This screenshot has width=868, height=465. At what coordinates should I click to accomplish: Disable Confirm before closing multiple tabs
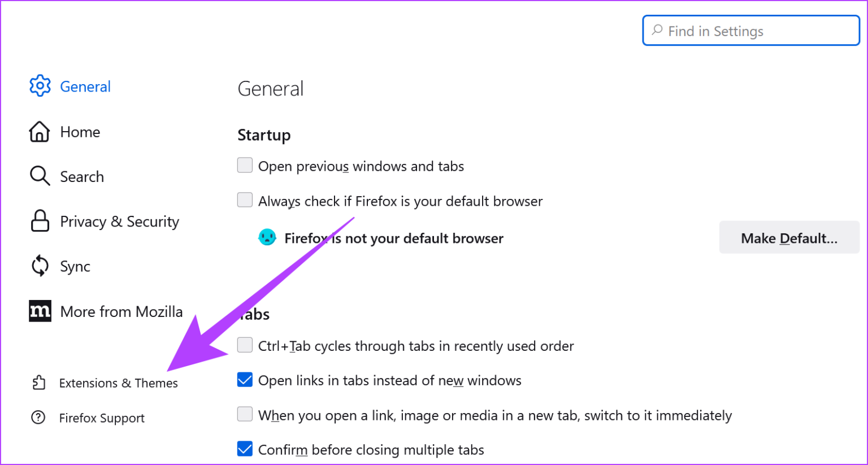click(x=244, y=449)
